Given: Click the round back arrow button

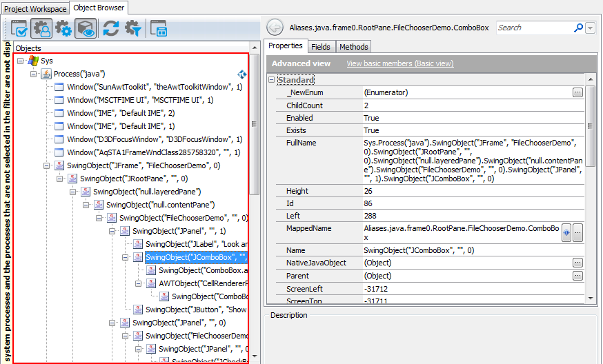Looking at the screenshot, I should pyautogui.click(x=275, y=28).
